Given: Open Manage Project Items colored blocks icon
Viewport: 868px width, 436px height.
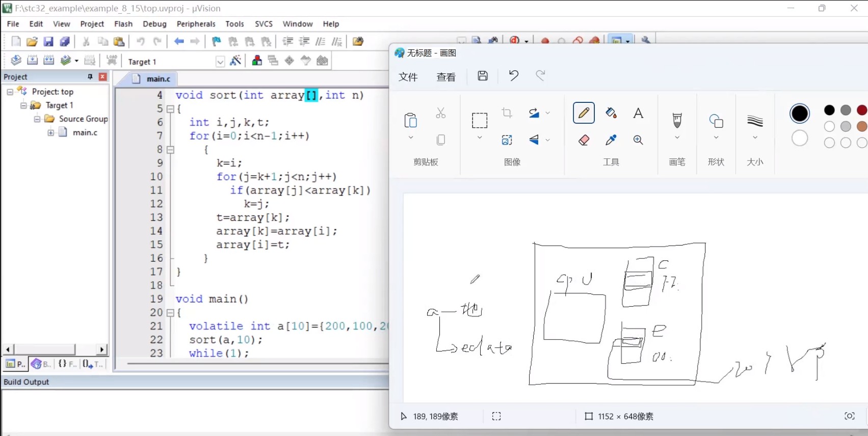Looking at the screenshot, I should pos(257,61).
